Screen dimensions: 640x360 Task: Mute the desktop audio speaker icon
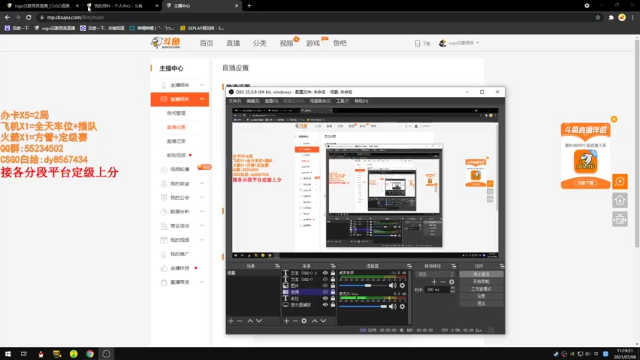click(393, 286)
